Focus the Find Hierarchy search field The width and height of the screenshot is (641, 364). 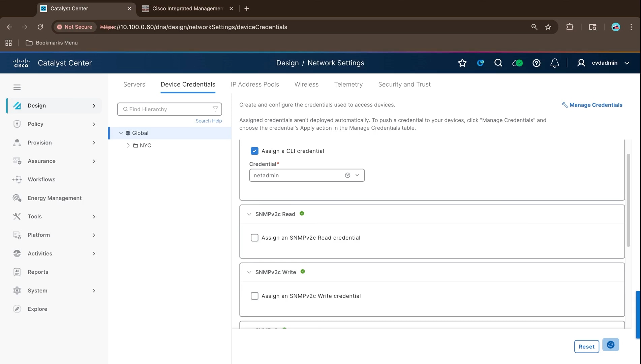click(x=169, y=109)
